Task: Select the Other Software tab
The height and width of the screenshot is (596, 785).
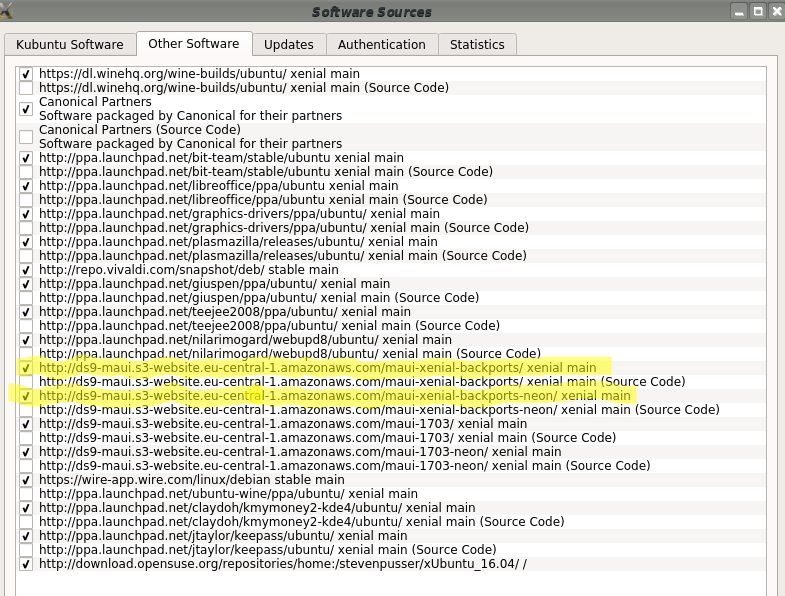Action: (193, 44)
